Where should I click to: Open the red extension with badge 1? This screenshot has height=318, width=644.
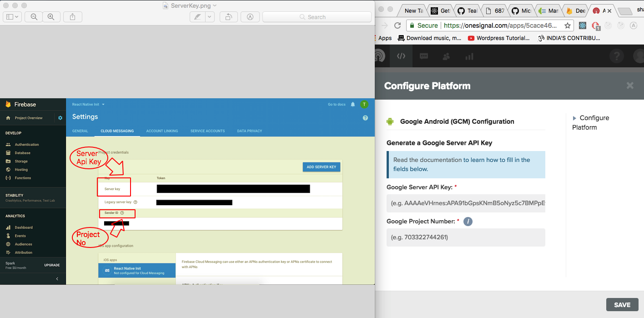click(x=595, y=26)
